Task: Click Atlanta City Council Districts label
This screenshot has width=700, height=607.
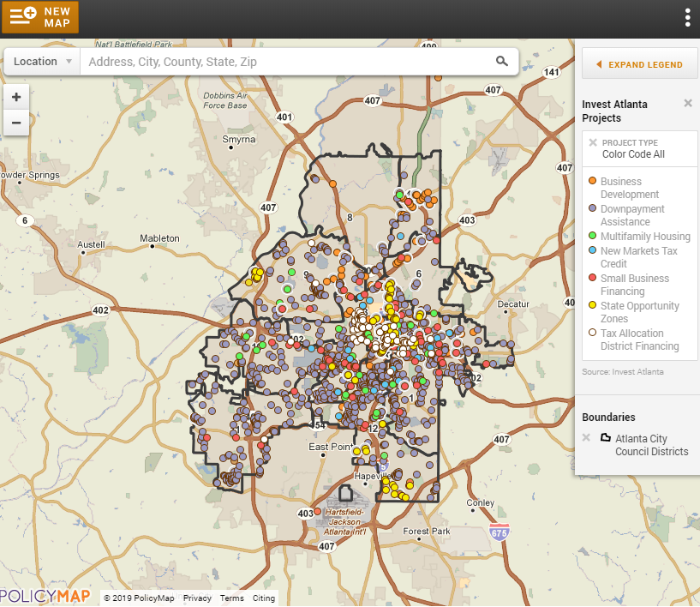Action: pyautogui.click(x=652, y=445)
